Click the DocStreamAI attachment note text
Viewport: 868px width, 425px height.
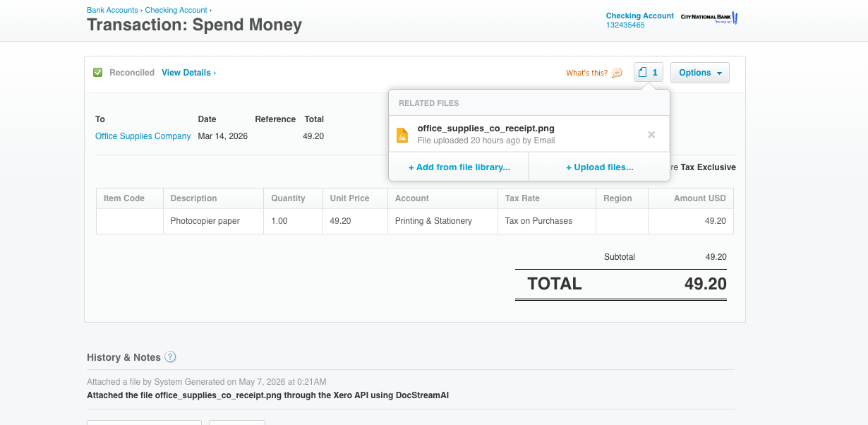point(267,395)
